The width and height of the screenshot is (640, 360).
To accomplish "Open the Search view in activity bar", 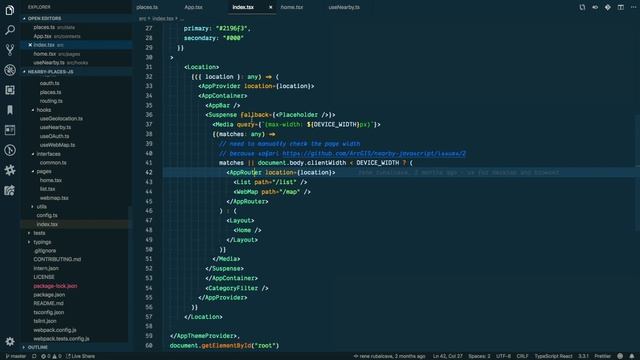I will tap(10, 30).
